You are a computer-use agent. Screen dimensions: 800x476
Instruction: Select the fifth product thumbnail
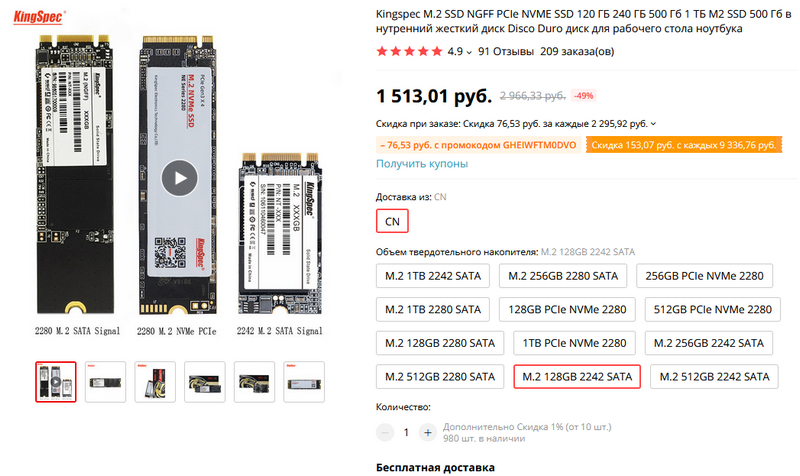(255, 381)
